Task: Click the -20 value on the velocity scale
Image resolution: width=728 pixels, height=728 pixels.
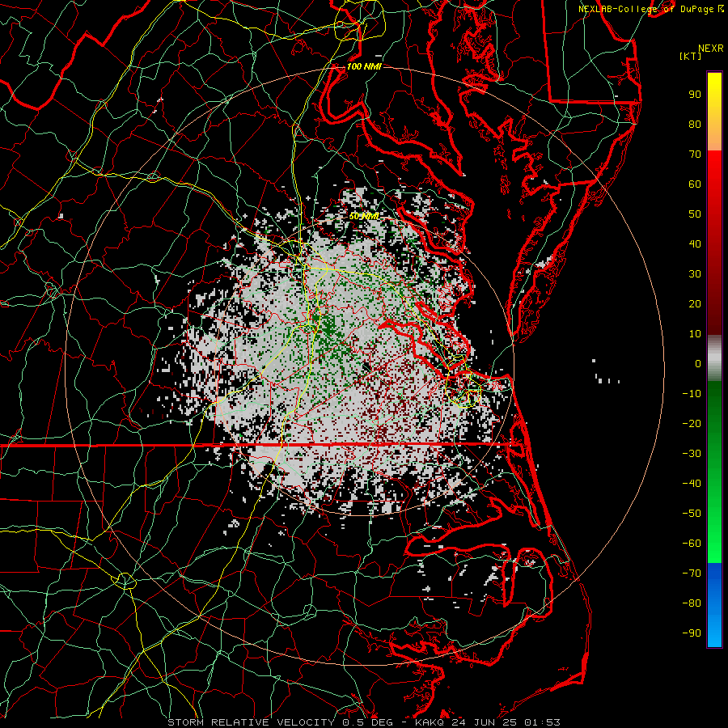Action: coord(692,424)
